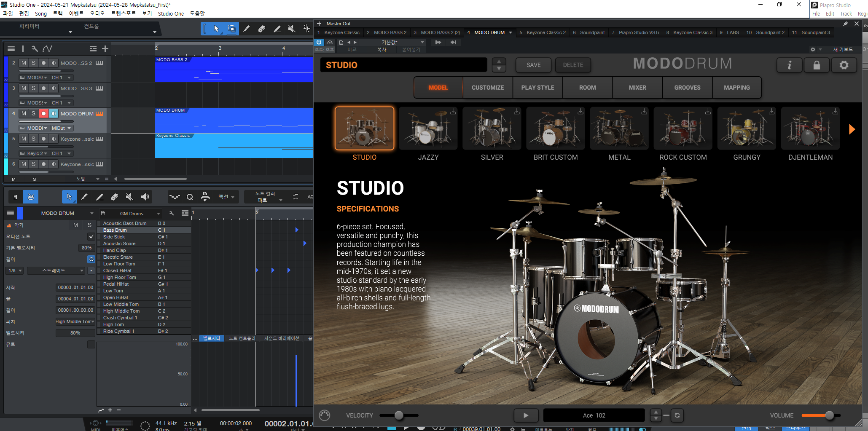This screenshot has height=431, width=868.
Task: Select the editor Eraser tool
Action: coord(115,197)
